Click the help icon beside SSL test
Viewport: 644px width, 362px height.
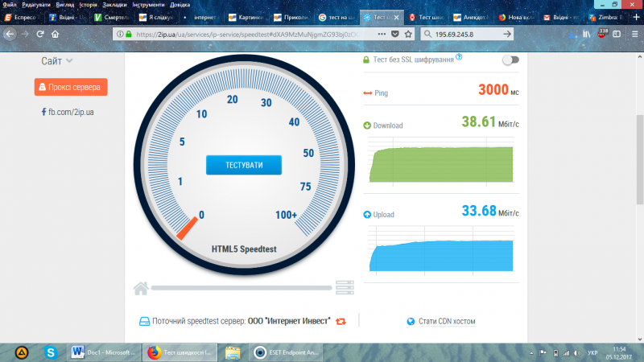(x=459, y=57)
